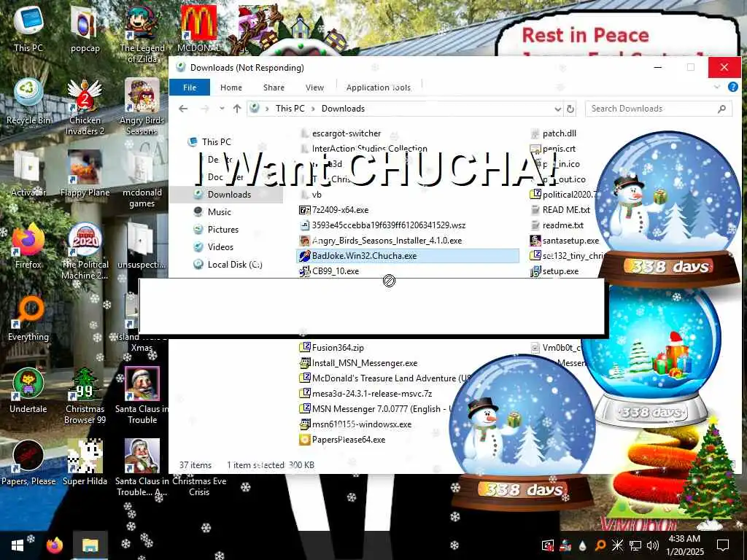The image size is (747, 560).
Task: Expand the ribbon using the chevron
Action: pyautogui.click(x=717, y=87)
